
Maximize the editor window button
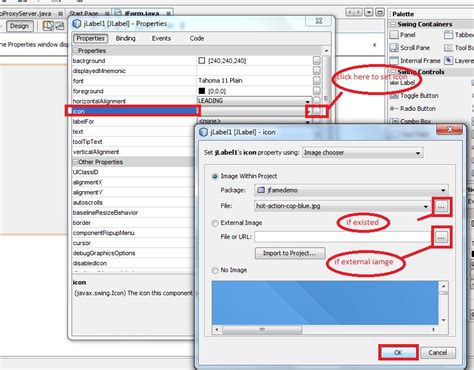tap(380, 12)
